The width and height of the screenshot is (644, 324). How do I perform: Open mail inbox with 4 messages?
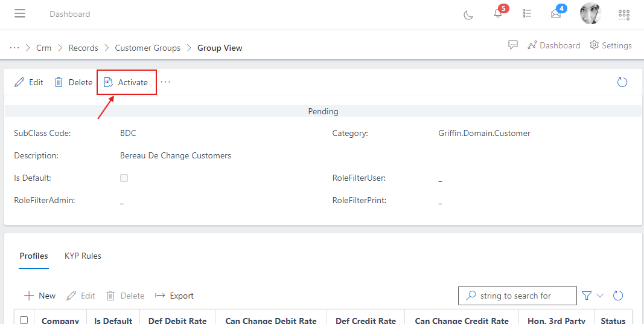pyautogui.click(x=556, y=13)
